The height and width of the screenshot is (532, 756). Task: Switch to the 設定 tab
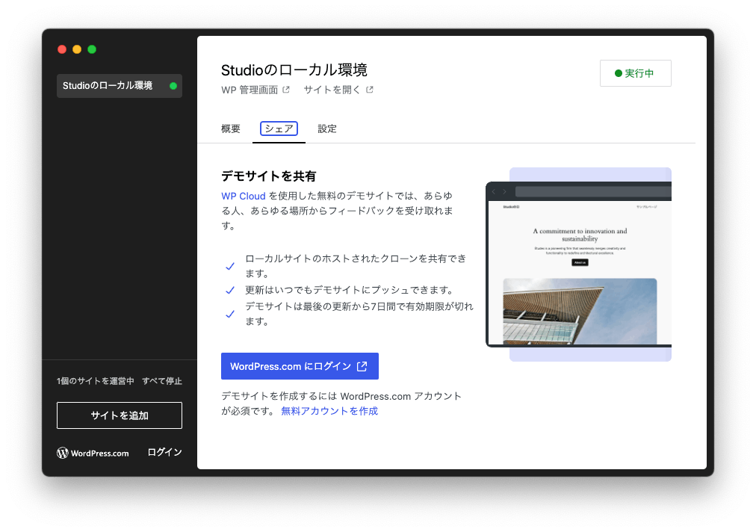click(x=327, y=129)
